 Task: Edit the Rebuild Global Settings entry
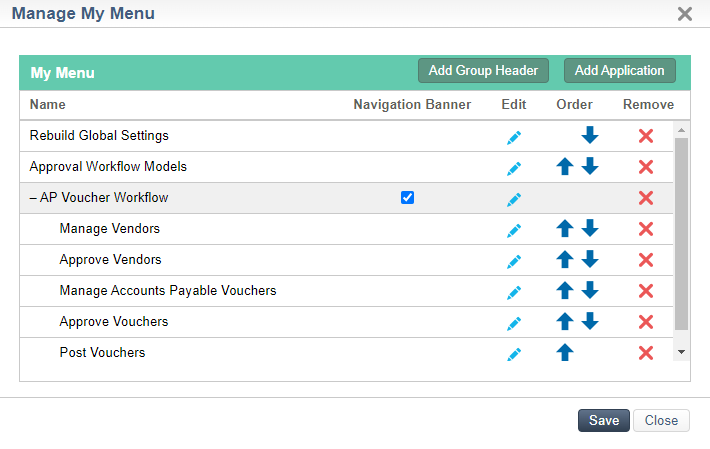pos(514,137)
